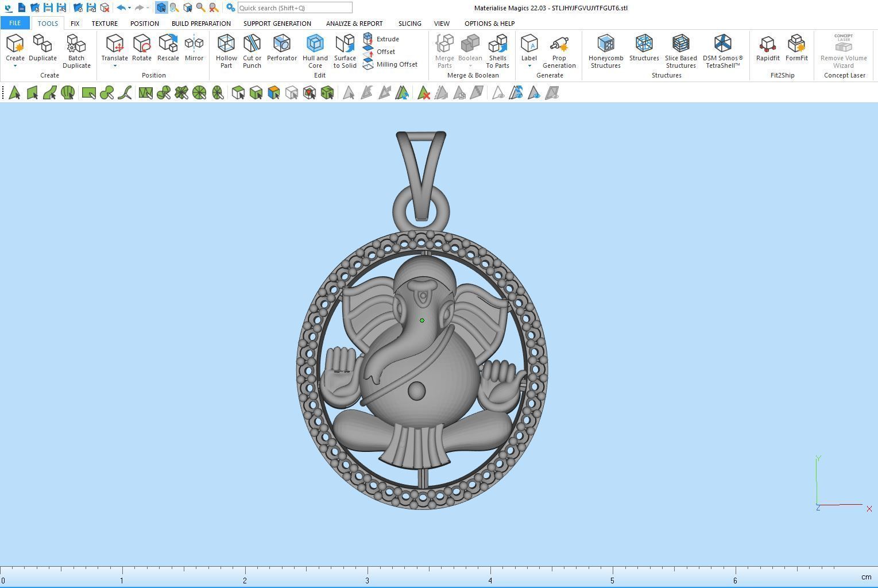Click the zoom-out red X magnifier

point(214,8)
